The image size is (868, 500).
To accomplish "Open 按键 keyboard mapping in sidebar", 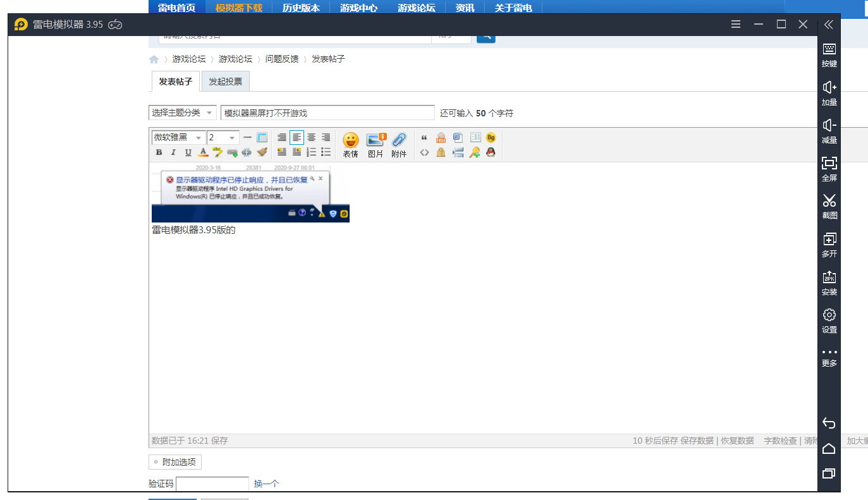I will click(x=829, y=54).
